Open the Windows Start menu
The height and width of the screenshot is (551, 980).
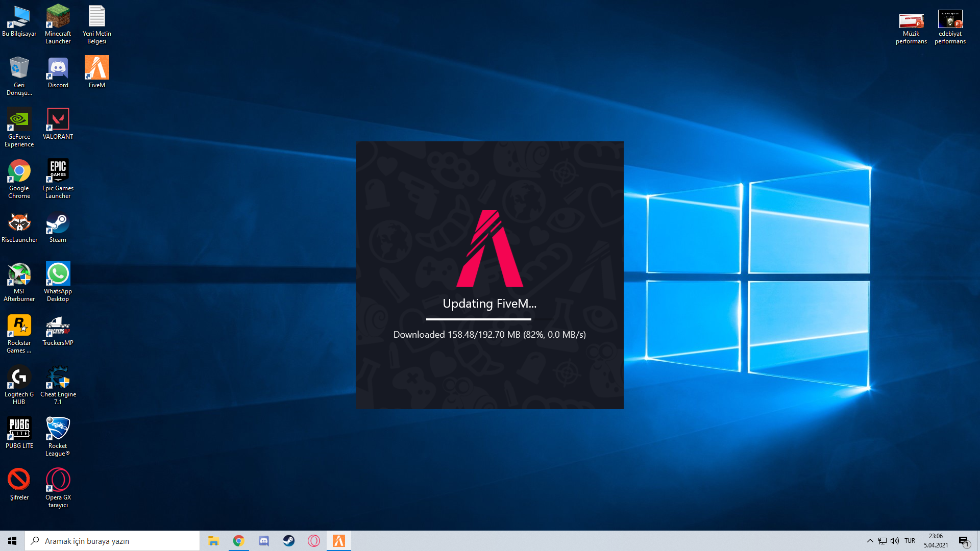coord(12,541)
